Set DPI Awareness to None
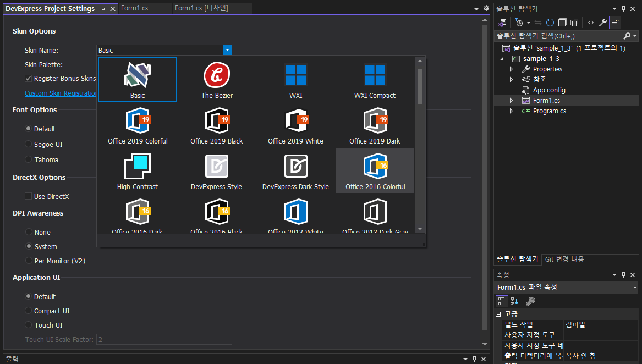The image size is (642, 364). click(x=29, y=231)
